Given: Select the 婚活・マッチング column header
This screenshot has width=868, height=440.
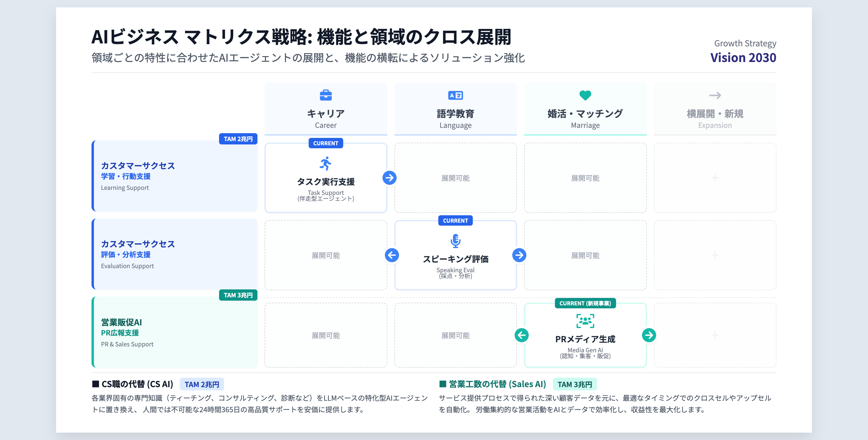Looking at the screenshot, I should 585,113.
